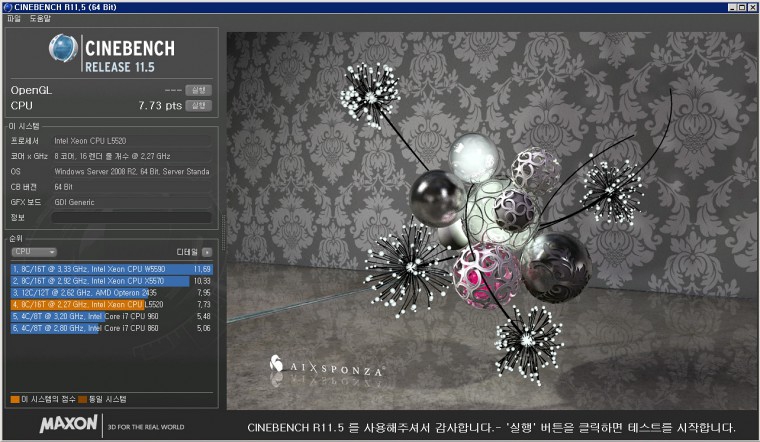Click the Cinebench globe logo icon
The image size is (760, 442).
coord(63,48)
